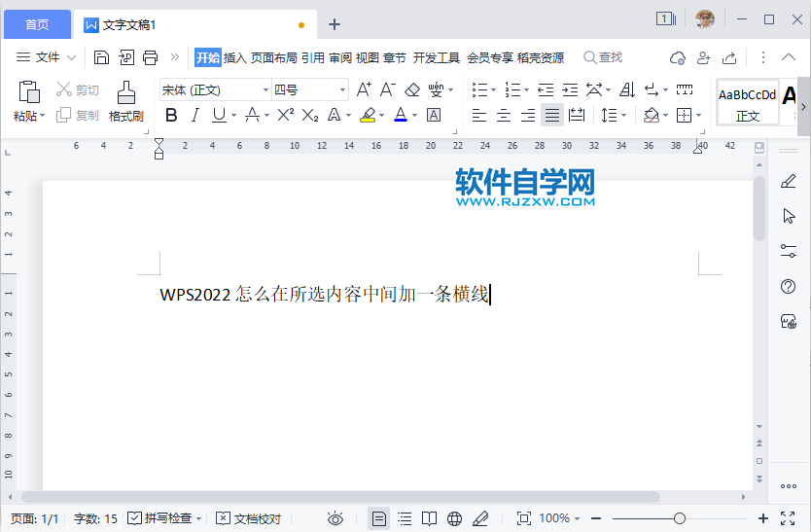
Task: Open the Insert tab
Action: tap(234, 57)
